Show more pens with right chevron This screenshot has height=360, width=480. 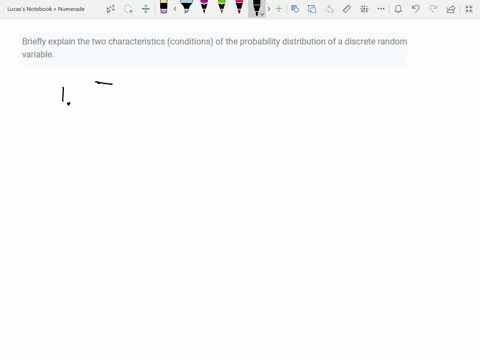[x=269, y=9]
